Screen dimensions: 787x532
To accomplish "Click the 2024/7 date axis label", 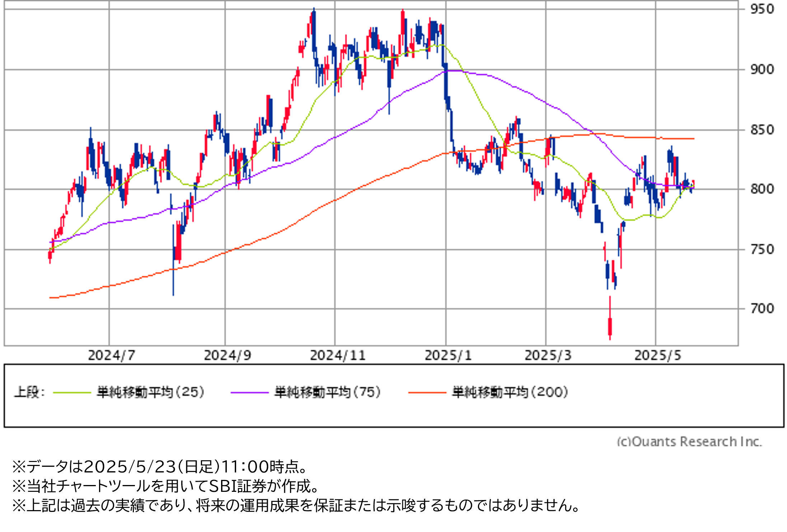I will (112, 356).
